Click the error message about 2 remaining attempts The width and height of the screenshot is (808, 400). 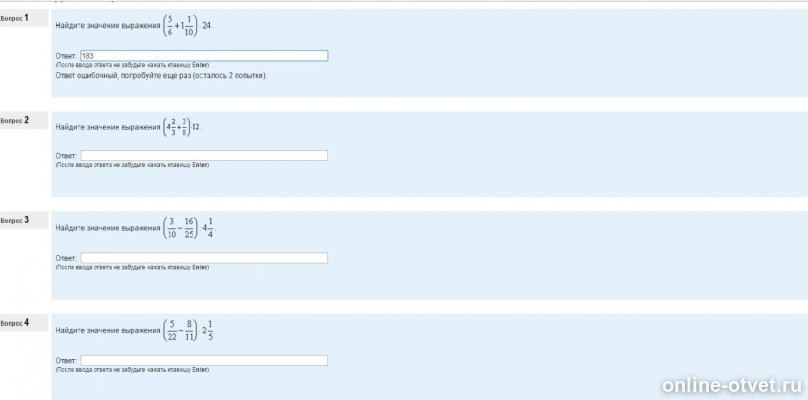coord(162,76)
